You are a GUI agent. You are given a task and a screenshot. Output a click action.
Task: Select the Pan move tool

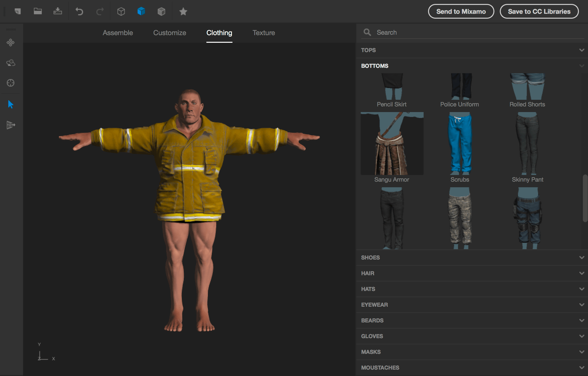tap(11, 43)
